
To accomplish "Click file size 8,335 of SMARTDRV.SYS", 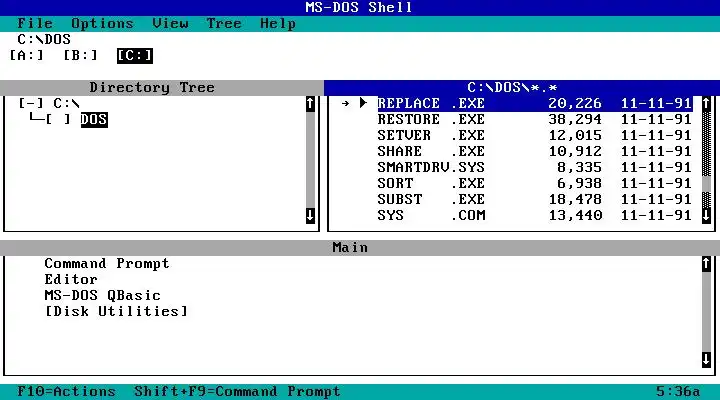I will (579, 168).
